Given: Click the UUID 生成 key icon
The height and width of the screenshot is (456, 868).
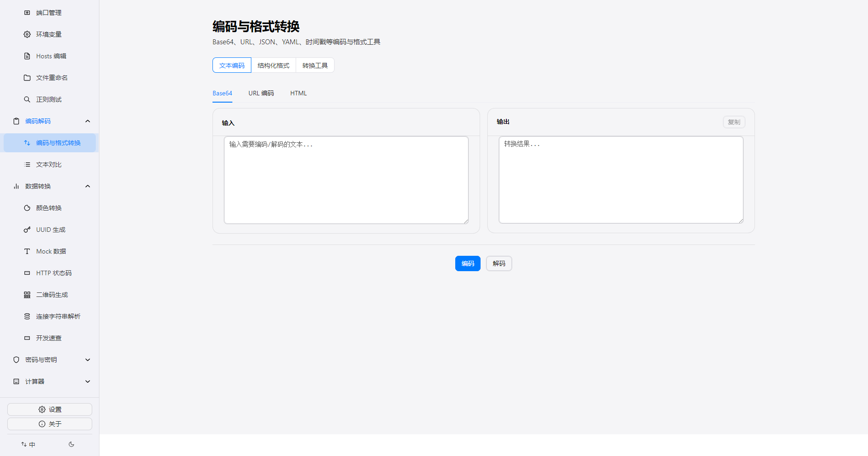Looking at the screenshot, I should pyautogui.click(x=27, y=230).
